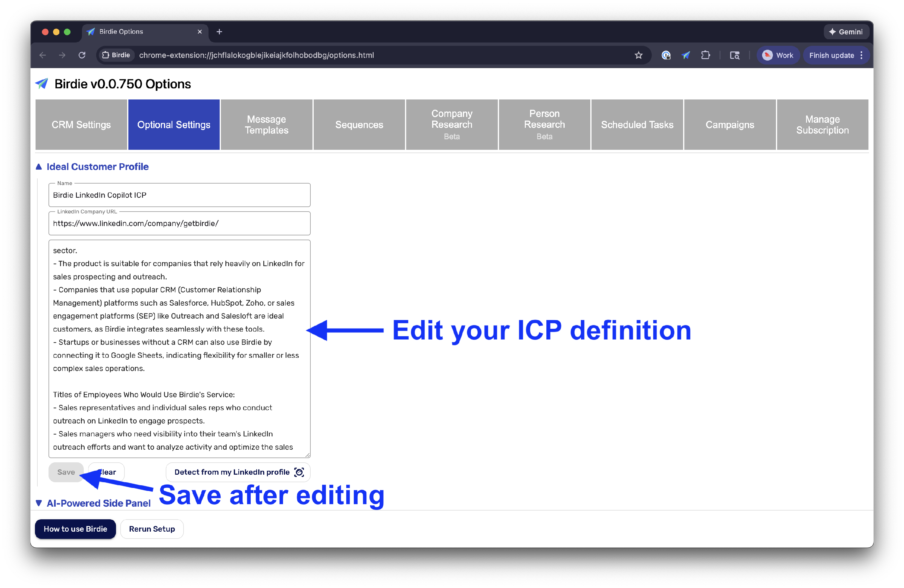Click the password manager key icon

[x=666, y=55]
